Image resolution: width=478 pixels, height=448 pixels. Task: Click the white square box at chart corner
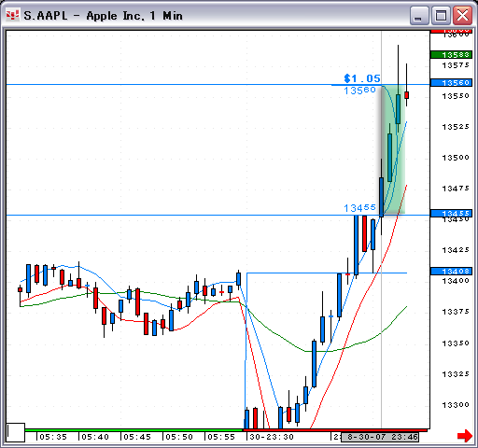[16, 432]
